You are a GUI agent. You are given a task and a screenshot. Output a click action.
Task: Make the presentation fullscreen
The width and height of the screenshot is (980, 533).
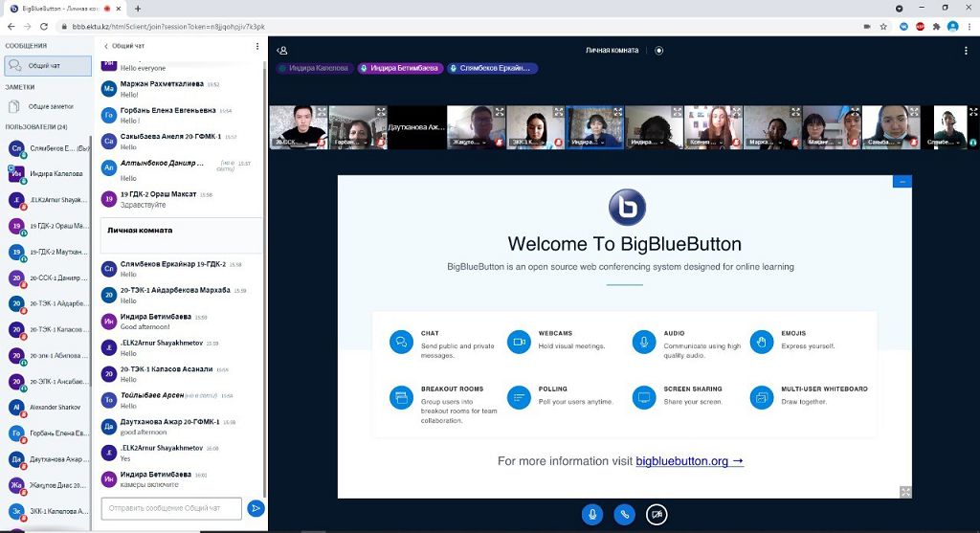tap(905, 492)
